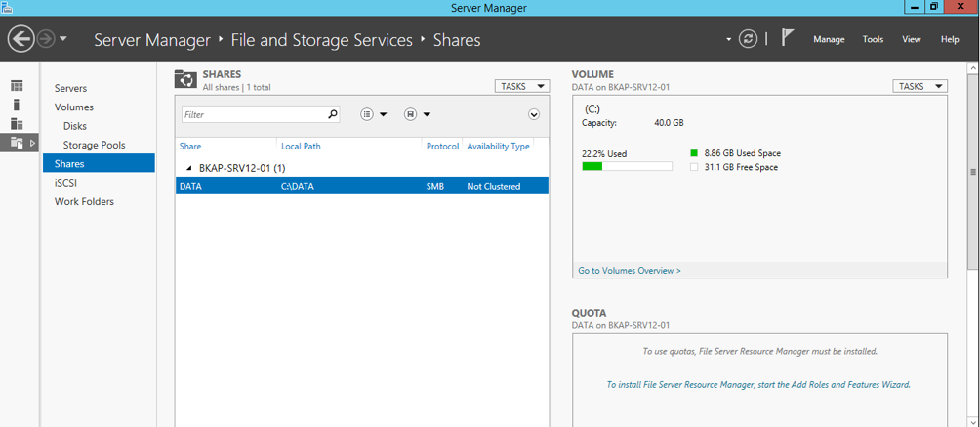
Task: Click the Back navigation arrow
Action: click(x=20, y=39)
